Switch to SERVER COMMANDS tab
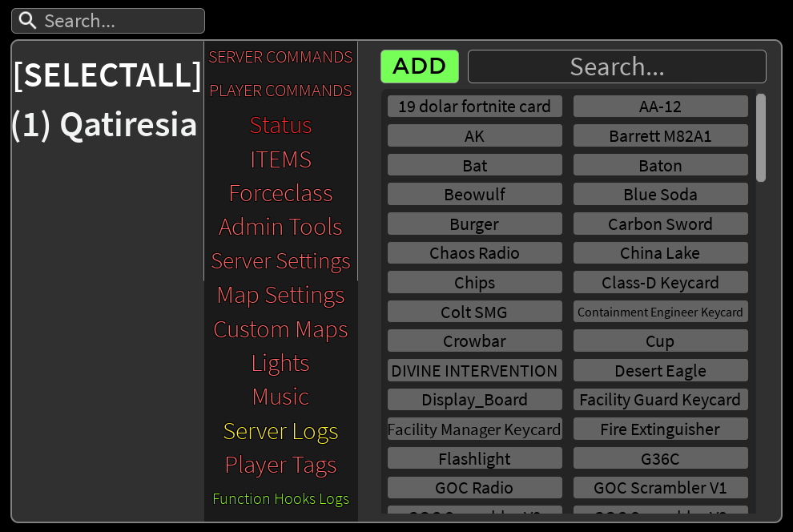The image size is (793, 532). (x=280, y=57)
